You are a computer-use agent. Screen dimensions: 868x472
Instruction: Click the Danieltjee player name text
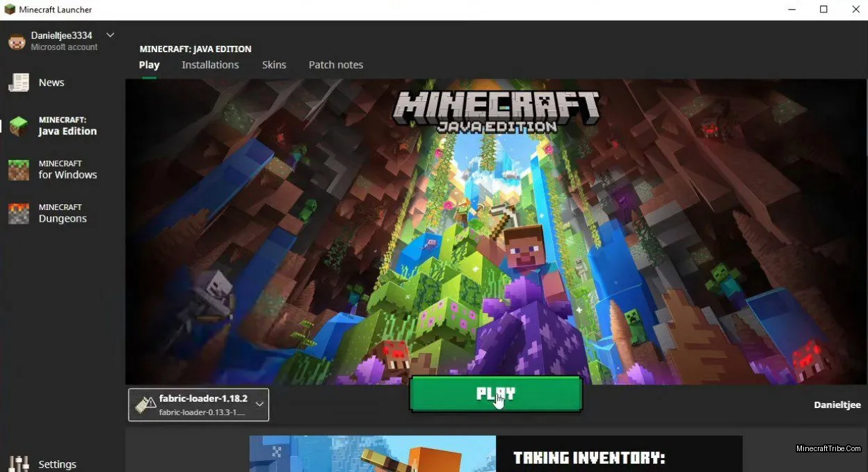837,405
